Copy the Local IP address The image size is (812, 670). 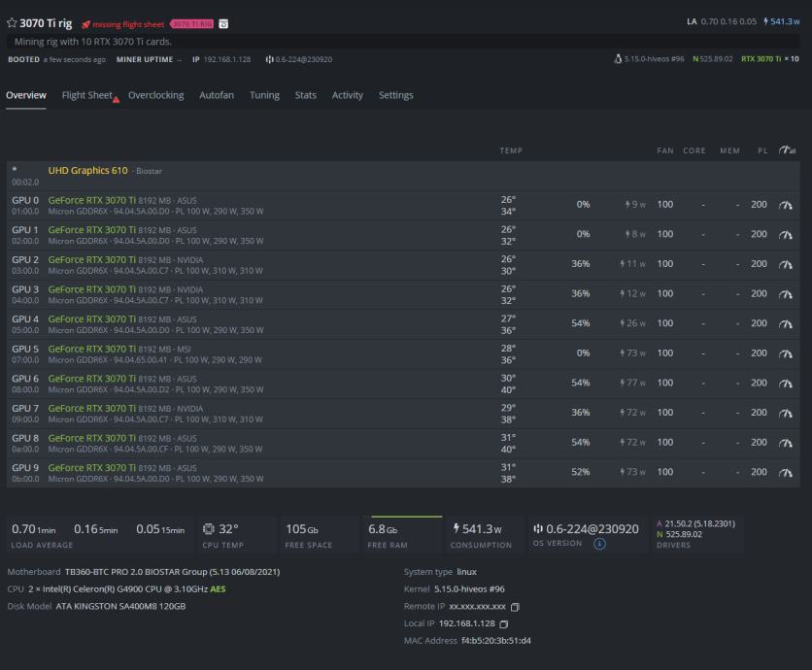click(x=504, y=623)
